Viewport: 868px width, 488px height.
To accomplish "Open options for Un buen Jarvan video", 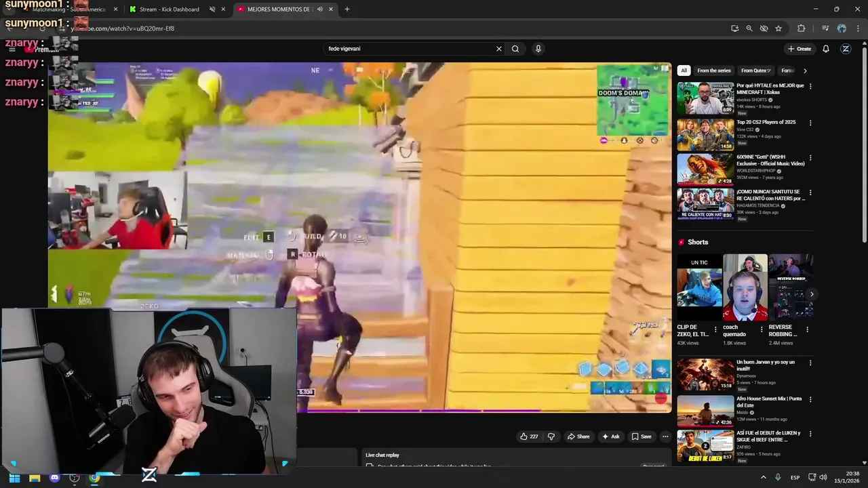I will tap(810, 363).
